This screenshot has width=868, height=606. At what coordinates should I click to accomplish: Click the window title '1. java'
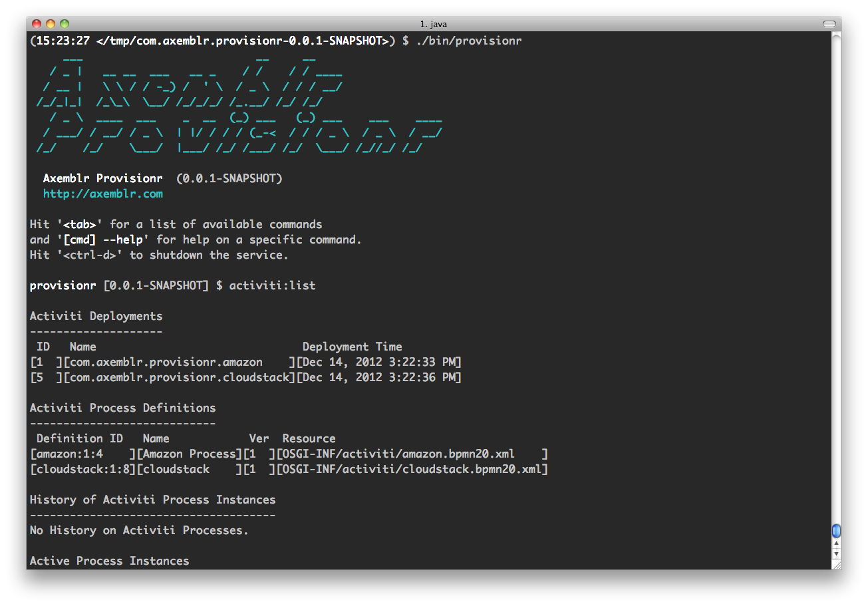[434, 24]
